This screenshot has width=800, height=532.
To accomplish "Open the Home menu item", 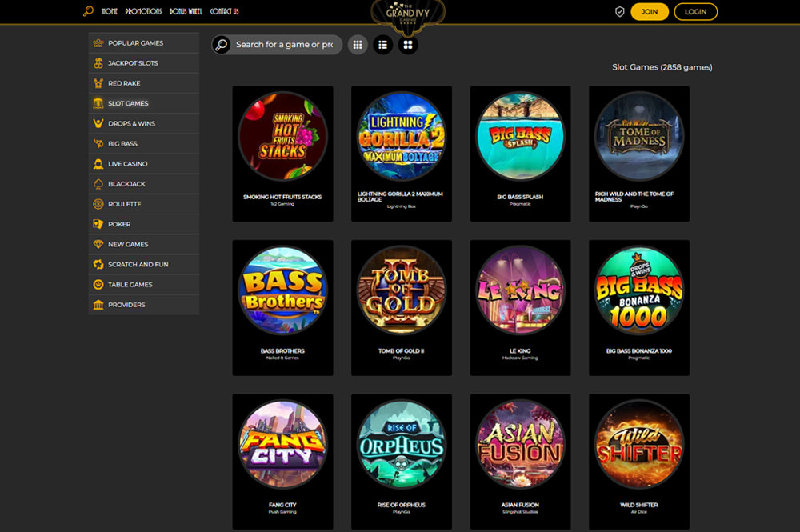I will tap(110, 11).
